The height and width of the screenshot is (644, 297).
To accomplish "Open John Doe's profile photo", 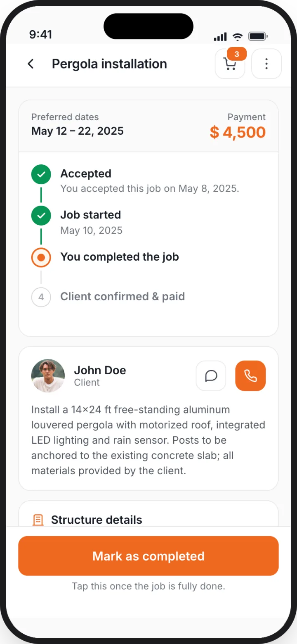I will [x=48, y=376].
